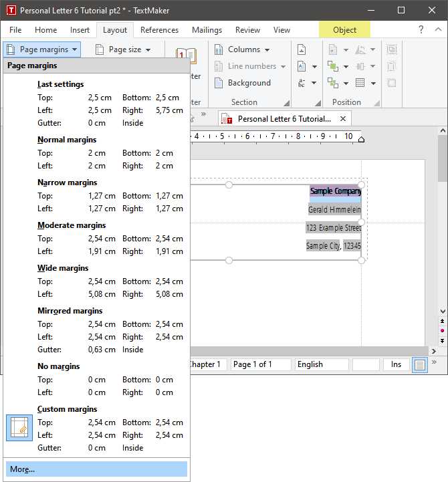Click the previous page double-arrow icon
Image resolution: width=448 pixels, height=482 pixels.
[442, 321]
